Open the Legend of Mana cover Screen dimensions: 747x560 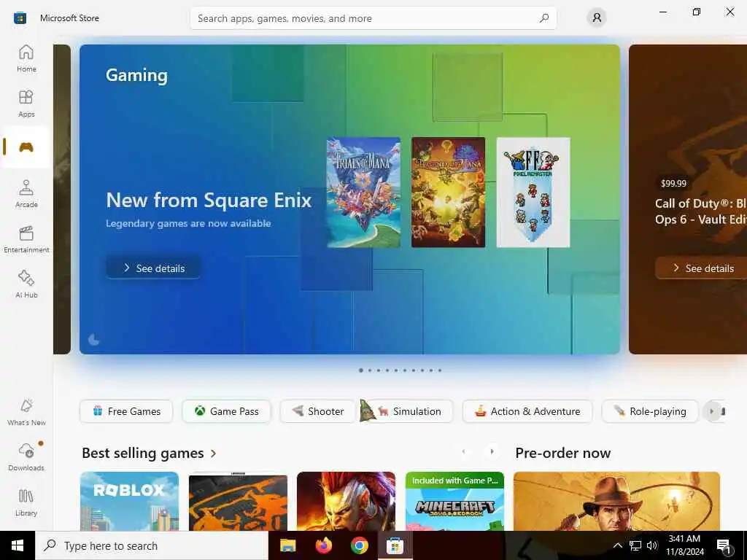point(449,192)
